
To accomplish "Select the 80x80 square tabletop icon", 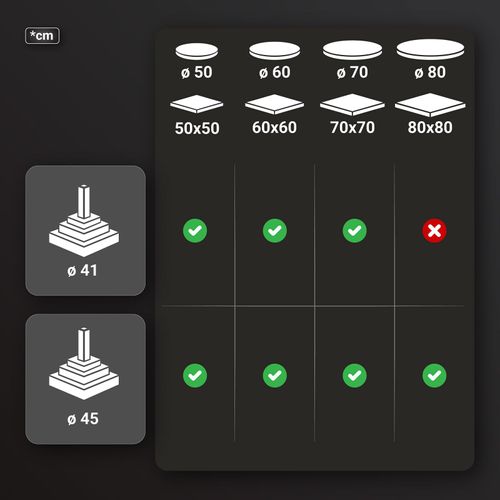I will click(430, 105).
